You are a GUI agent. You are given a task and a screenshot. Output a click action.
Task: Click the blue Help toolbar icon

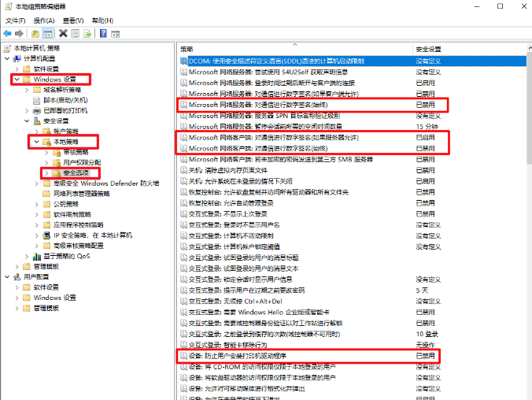(102, 34)
